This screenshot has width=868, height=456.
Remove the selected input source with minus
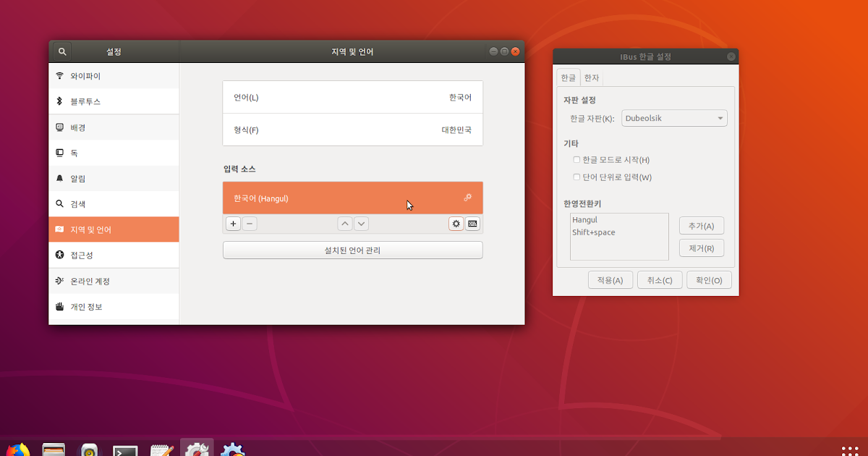(250, 224)
